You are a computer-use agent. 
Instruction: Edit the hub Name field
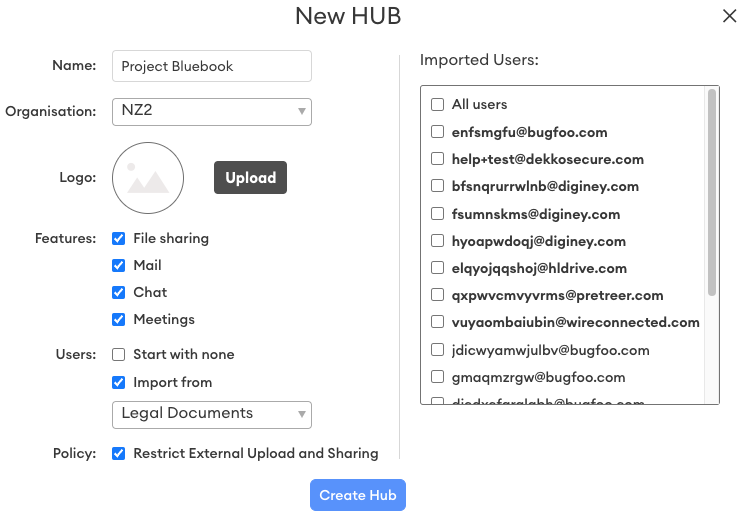coord(212,66)
